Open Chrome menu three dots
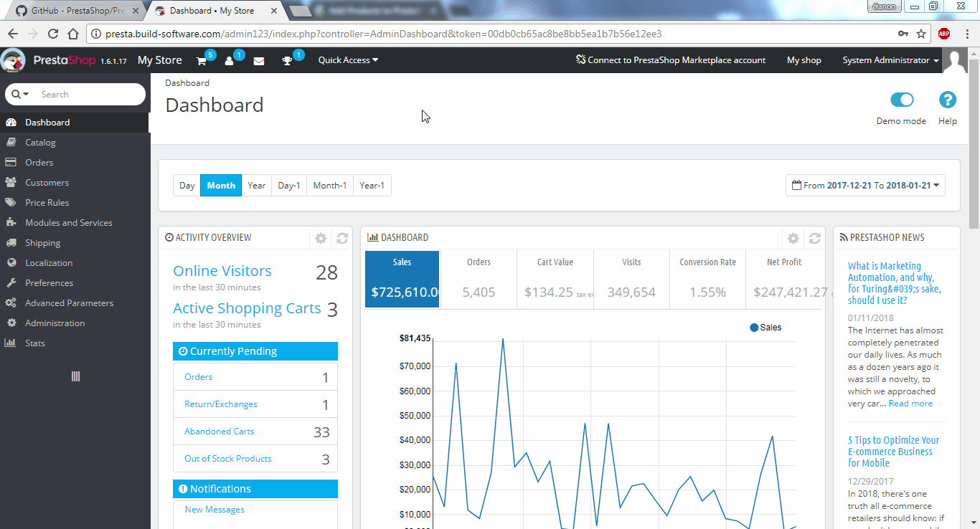 pos(966,34)
